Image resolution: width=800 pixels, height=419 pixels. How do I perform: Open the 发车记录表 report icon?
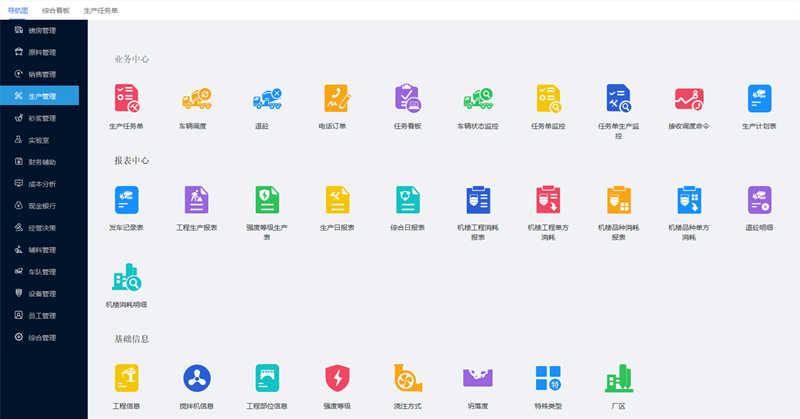pyautogui.click(x=126, y=199)
